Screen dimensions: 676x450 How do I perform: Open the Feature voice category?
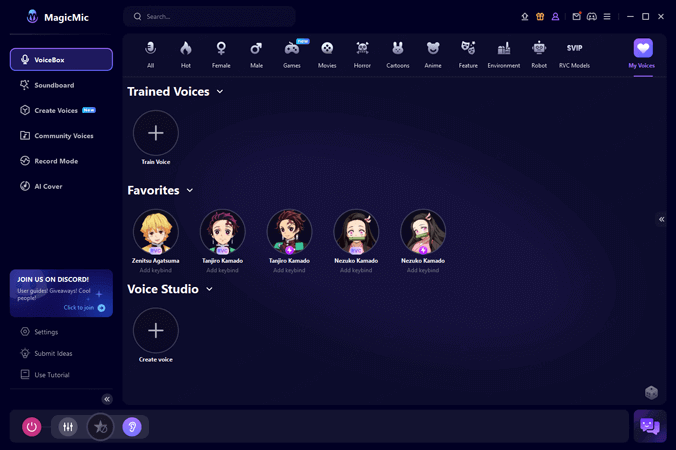468,55
